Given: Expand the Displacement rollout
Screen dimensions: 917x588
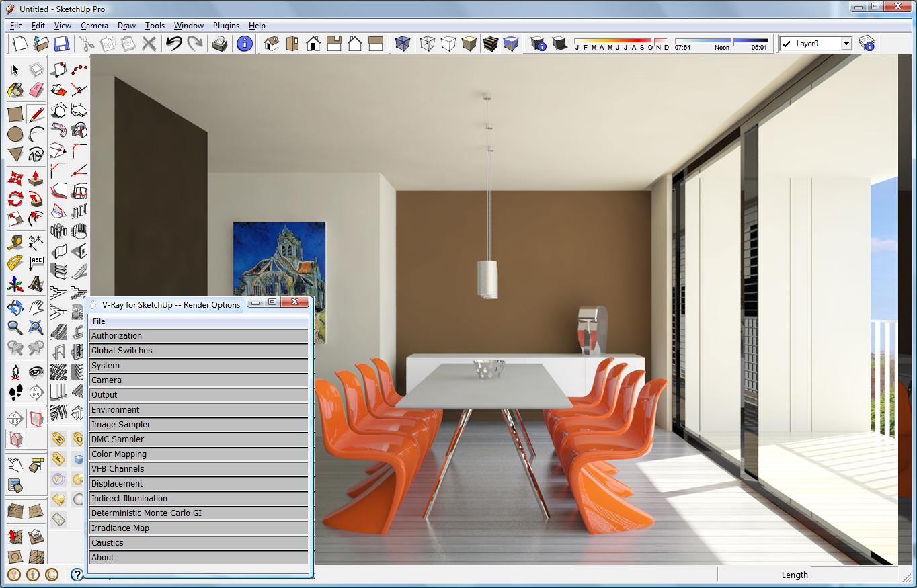Looking at the screenshot, I should coord(198,484).
